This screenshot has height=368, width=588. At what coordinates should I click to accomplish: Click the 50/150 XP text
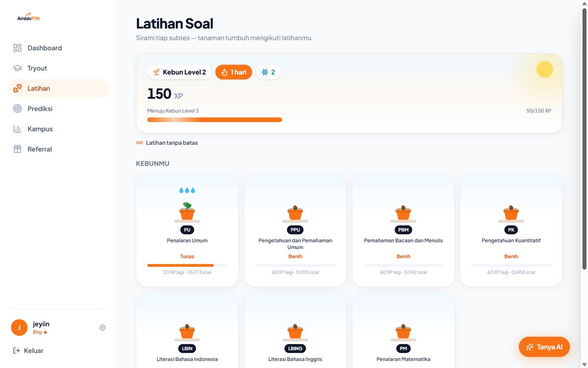click(539, 111)
